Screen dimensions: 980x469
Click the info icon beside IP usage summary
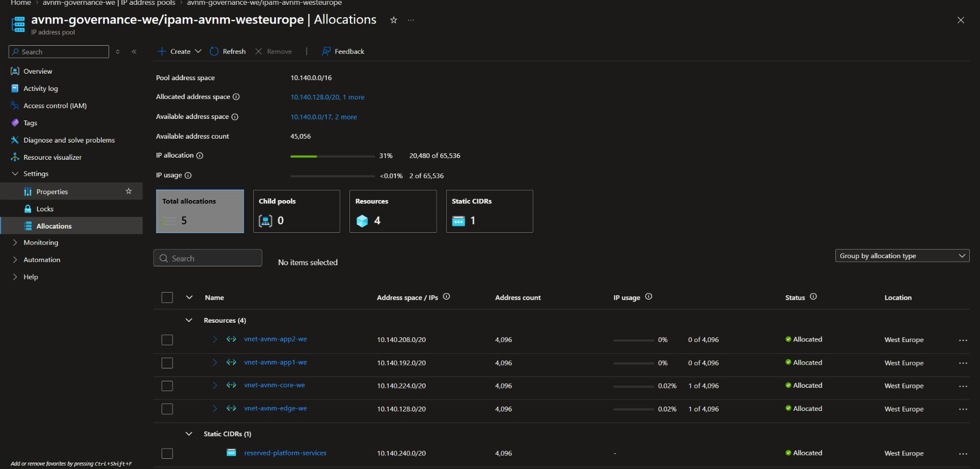click(x=188, y=175)
